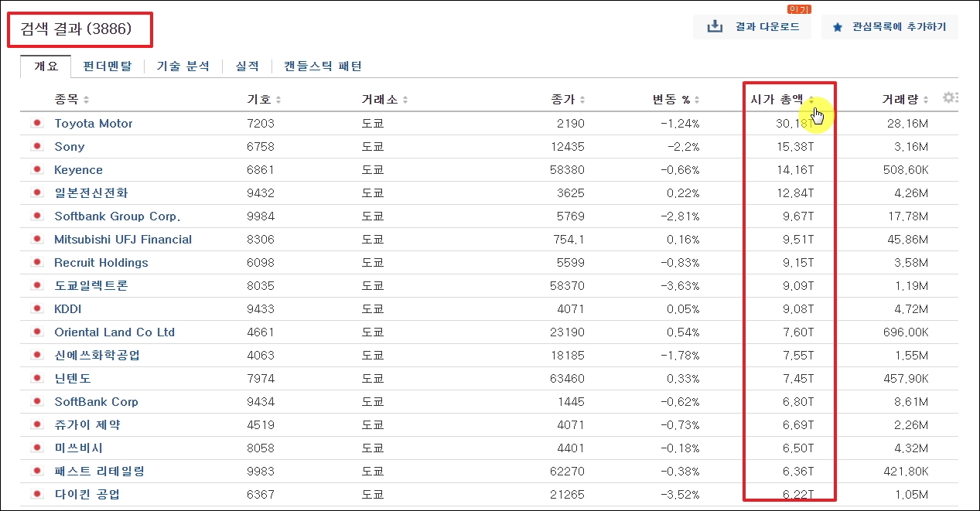Sort by 시가 총액 column header
980x511 pixels.
(783, 100)
